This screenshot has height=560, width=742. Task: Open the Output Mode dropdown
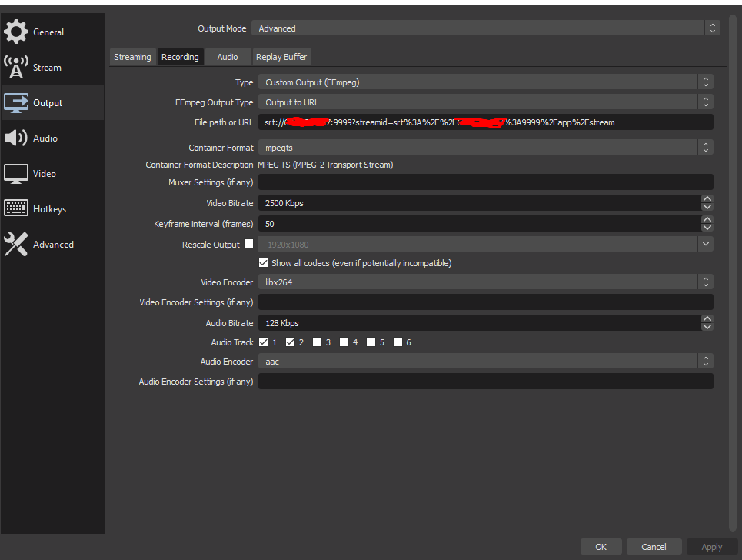712,28
